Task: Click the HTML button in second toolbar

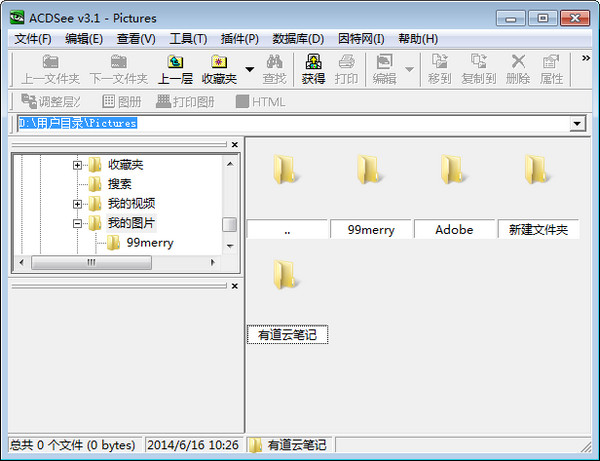Action: pyautogui.click(x=260, y=101)
